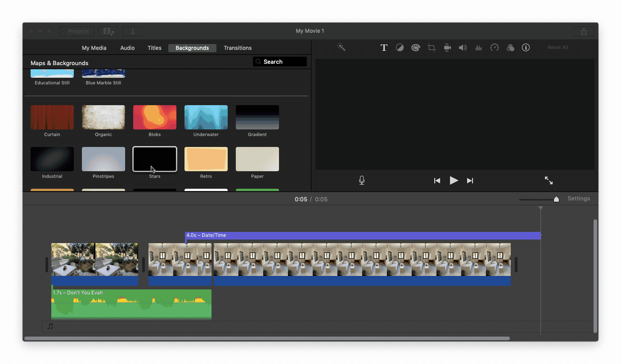
Task: Switch to the Audio tab
Action: tap(127, 48)
